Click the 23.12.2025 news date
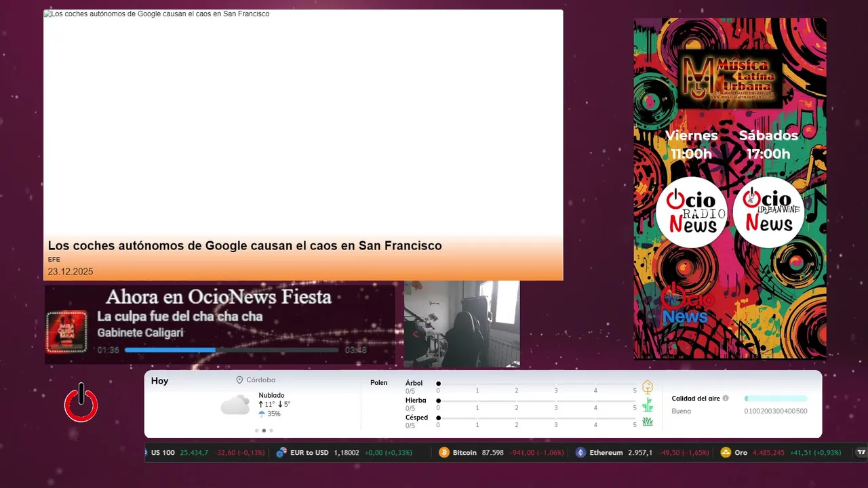This screenshot has height=488, width=868. point(71,272)
